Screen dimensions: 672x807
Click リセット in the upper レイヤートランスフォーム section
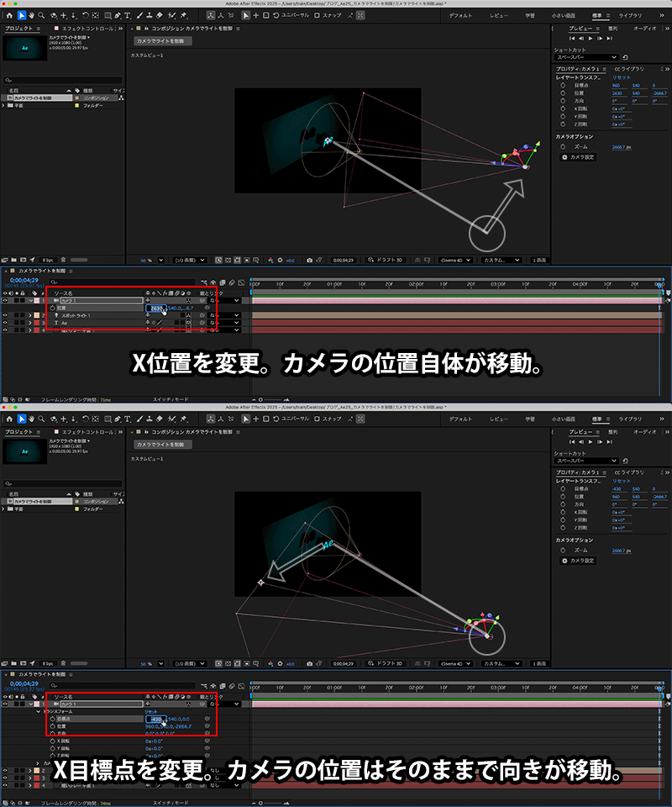[622, 76]
